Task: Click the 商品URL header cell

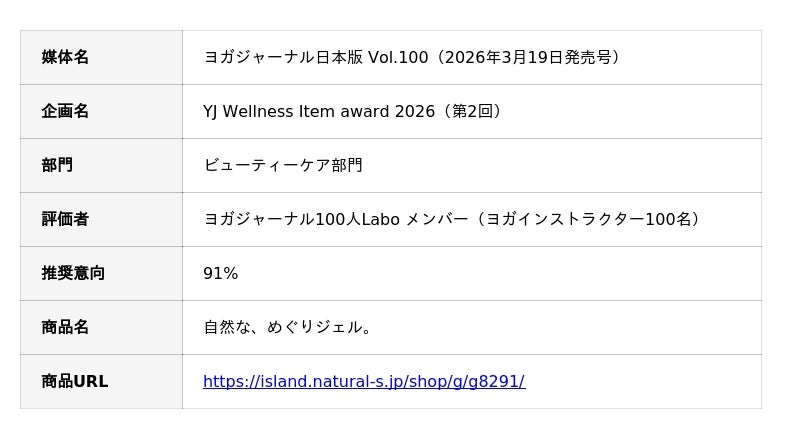Action: click(x=74, y=381)
